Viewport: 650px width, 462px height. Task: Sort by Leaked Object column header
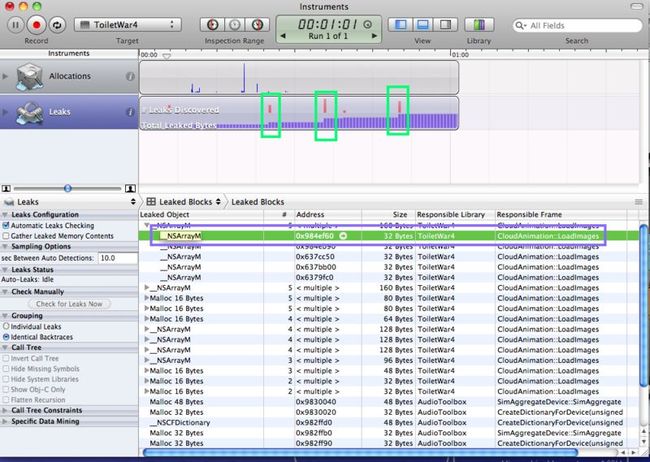[x=201, y=215]
